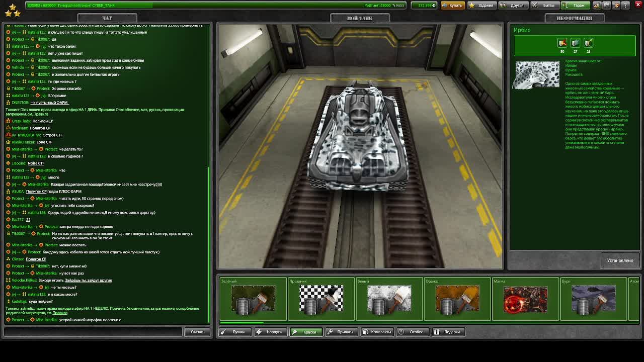Screen dimensions: 644x362
Task: Open the Краски category
Action: (x=306, y=332)
